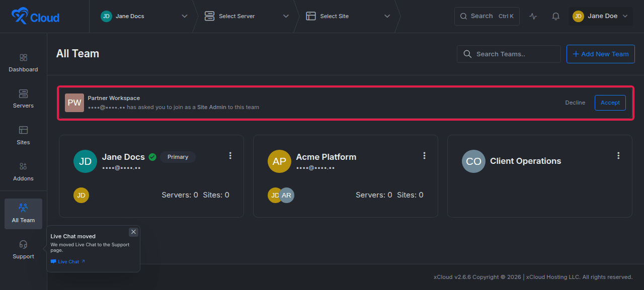Open Acme Platform team options menu
This screenshot has width=644, height=290.
pos(425,156)
